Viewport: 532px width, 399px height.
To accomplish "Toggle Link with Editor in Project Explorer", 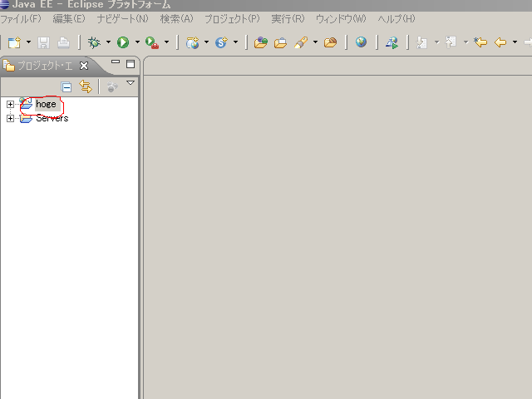I will click(x=86, y=86).
